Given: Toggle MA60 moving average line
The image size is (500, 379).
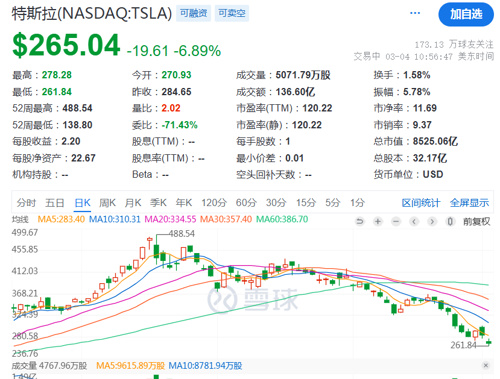Looking at the screenshot, I should point(282,219).
